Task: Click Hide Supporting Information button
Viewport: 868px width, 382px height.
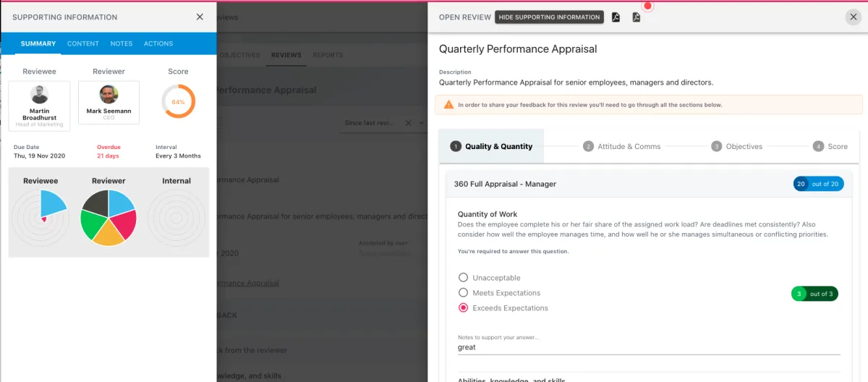Action: 550,17
